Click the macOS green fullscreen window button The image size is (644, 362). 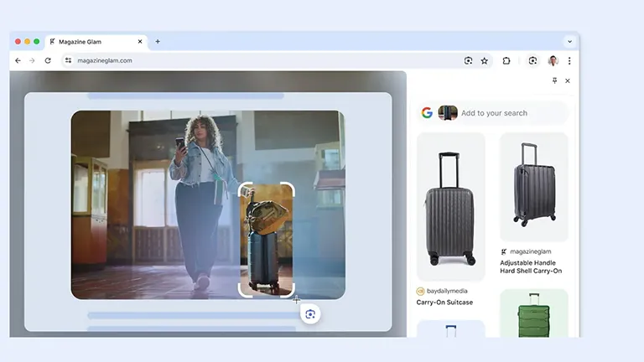[37, 41]
